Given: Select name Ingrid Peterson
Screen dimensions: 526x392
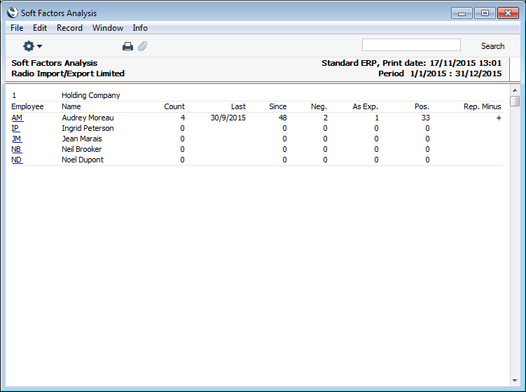Looking at the screenshot, I should coord(88,128).
